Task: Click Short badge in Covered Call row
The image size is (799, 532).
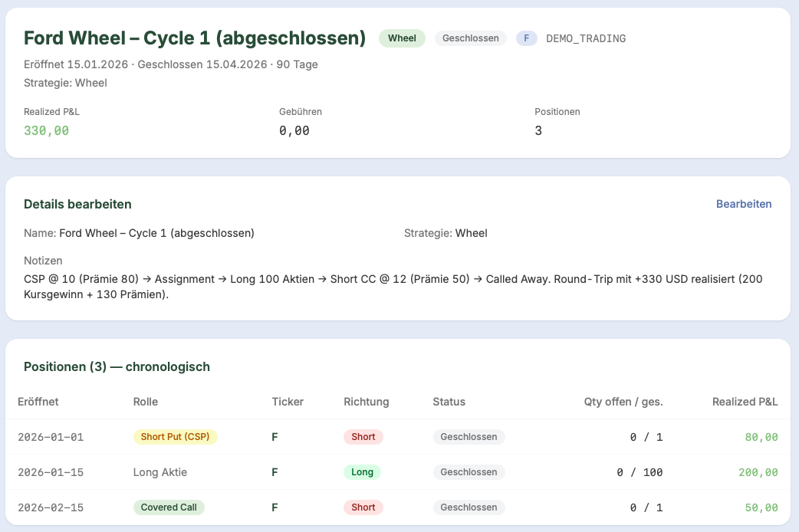Action: click(x=363, y=507)
